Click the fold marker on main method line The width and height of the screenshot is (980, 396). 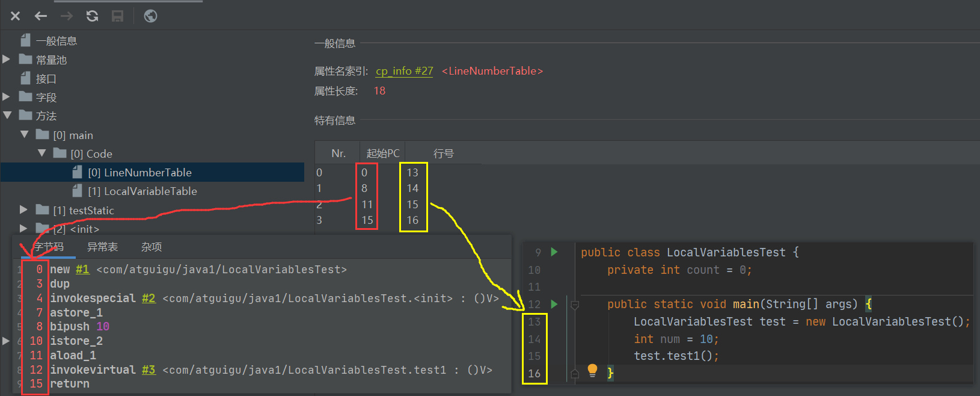(x=574, y=305)
